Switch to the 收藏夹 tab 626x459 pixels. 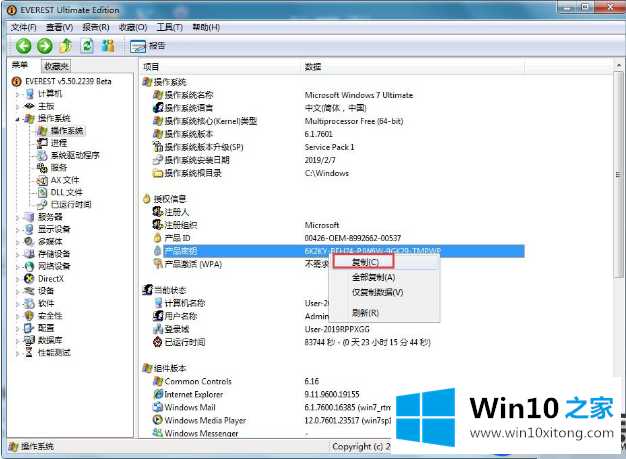(x=56, y=66)
